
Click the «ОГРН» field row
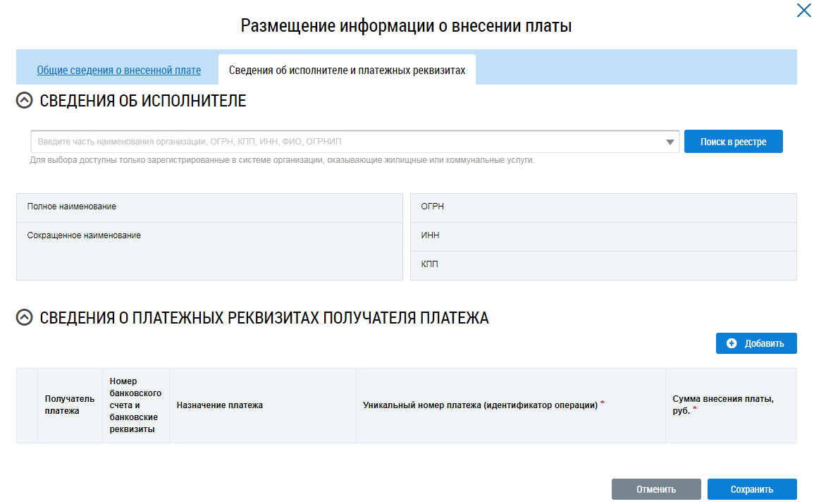coord(603,207)
